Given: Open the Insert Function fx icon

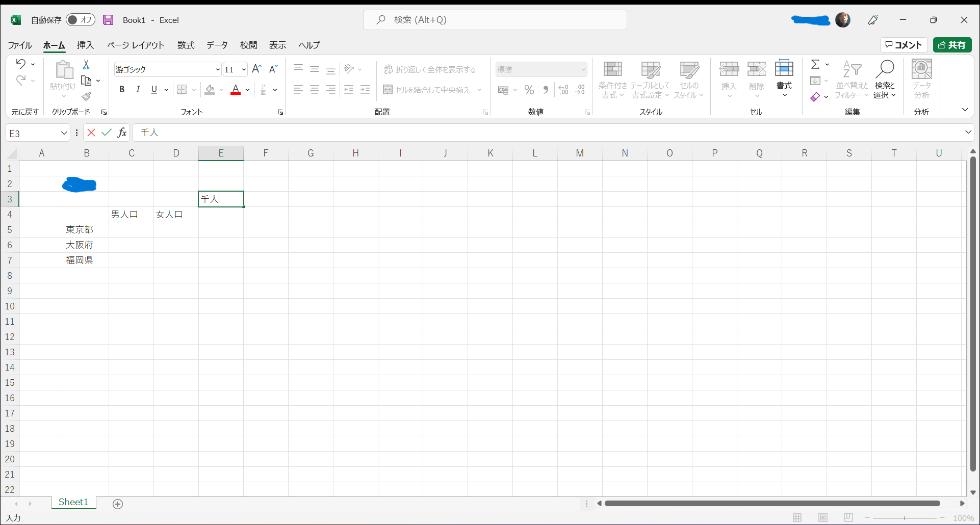Looking at the screenshot, I should [122, 133].
